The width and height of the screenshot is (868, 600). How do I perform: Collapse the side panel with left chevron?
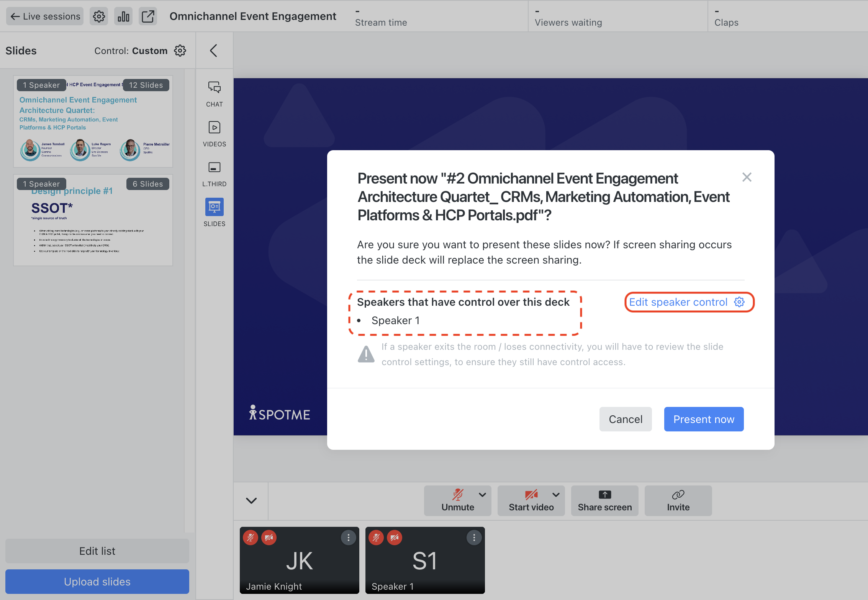pyautogui.click(x=214, y=51)
